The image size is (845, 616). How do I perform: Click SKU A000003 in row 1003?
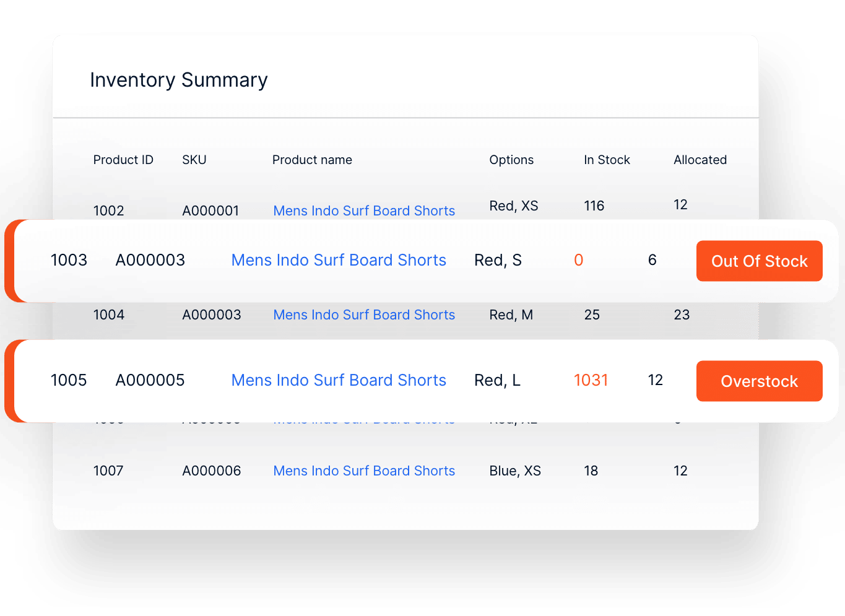[x=150, y=260]
